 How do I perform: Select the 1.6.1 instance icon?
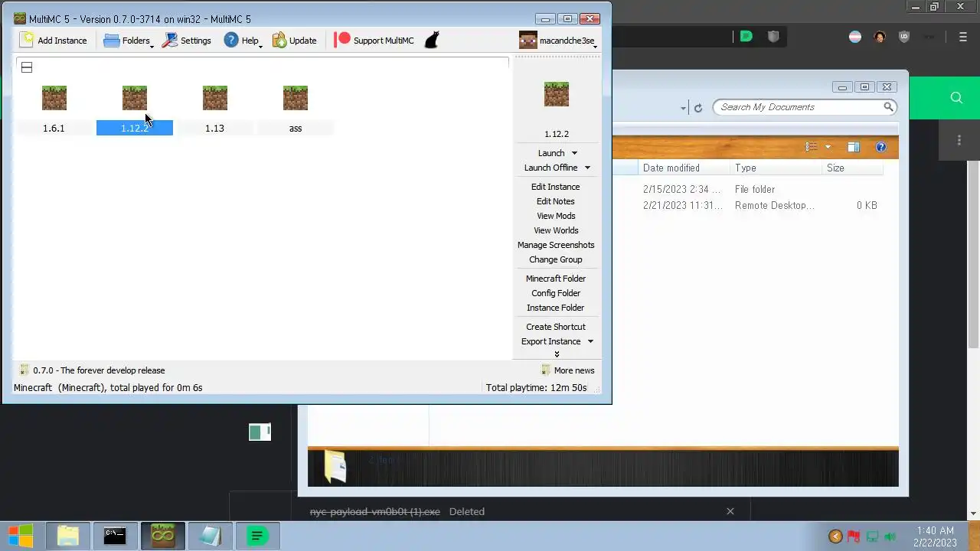(54, 98)
